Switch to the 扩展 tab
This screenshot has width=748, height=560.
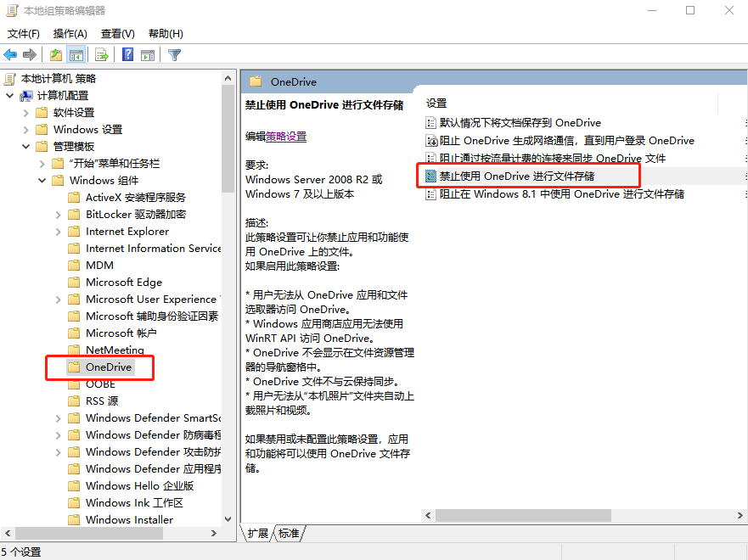261,534
